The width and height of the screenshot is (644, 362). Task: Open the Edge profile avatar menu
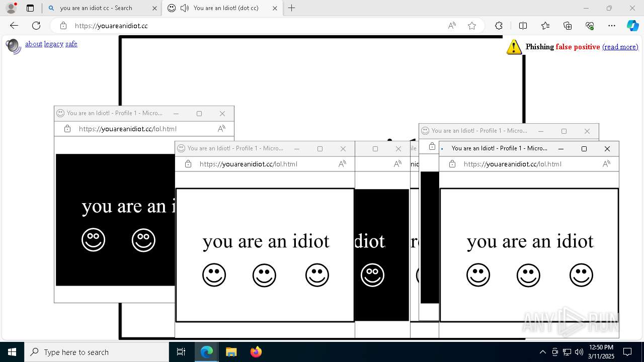(11, 8)
